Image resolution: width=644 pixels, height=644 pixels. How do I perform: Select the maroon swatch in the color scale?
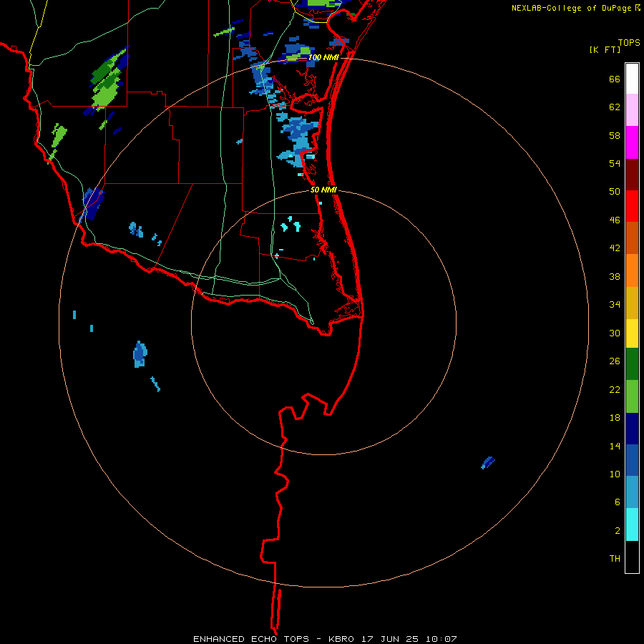(632, 175)
